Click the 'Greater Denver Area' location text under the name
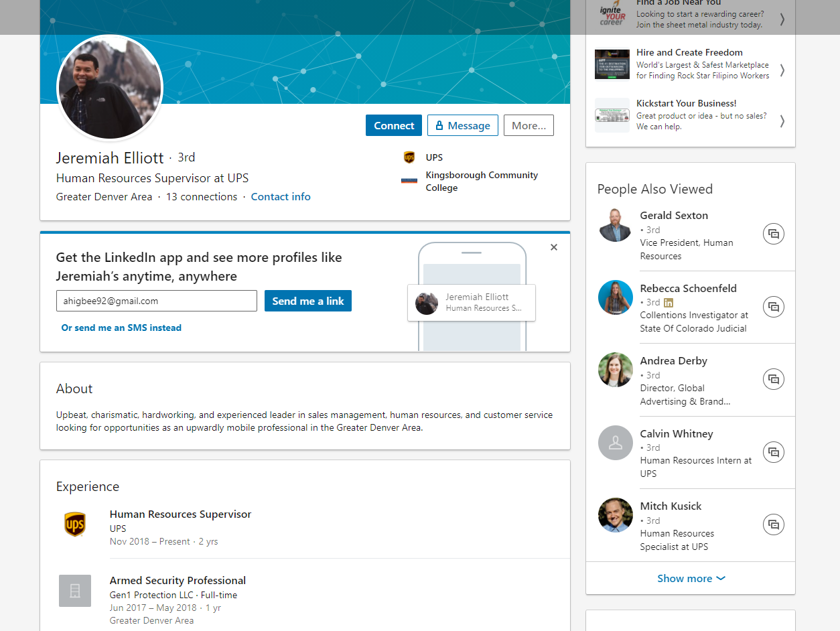Screen dimensions: 840x631 coord(104,197)
